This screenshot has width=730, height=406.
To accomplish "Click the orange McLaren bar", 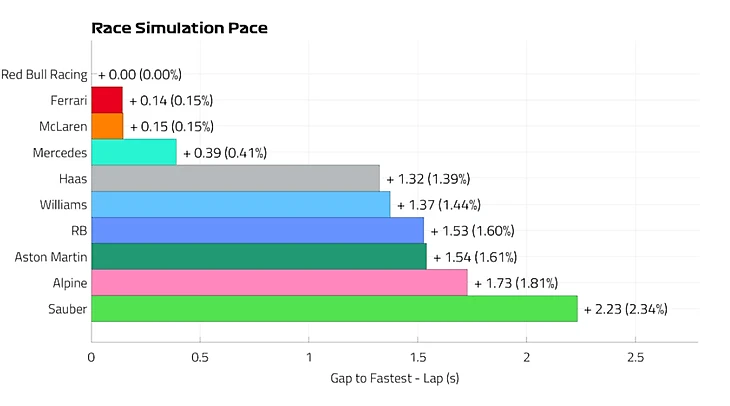I will tap(107, 126).
